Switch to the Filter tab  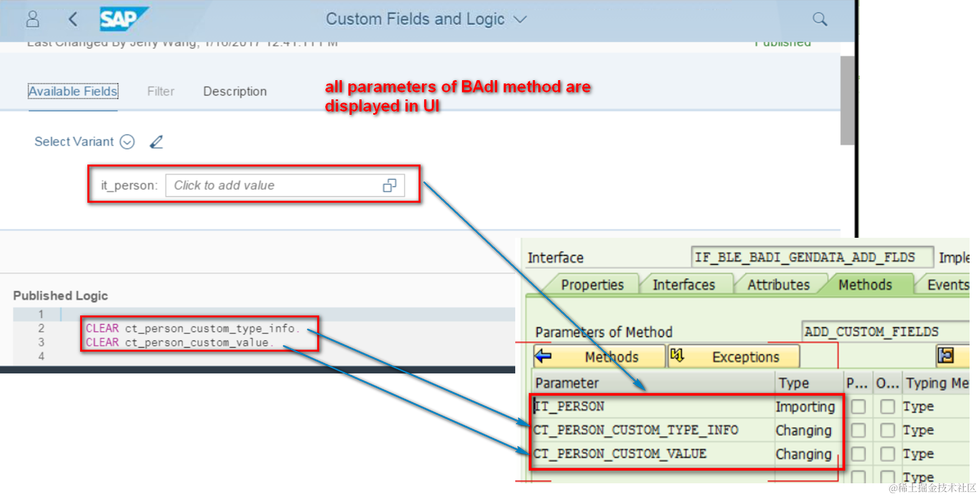[x=161, y=91]
